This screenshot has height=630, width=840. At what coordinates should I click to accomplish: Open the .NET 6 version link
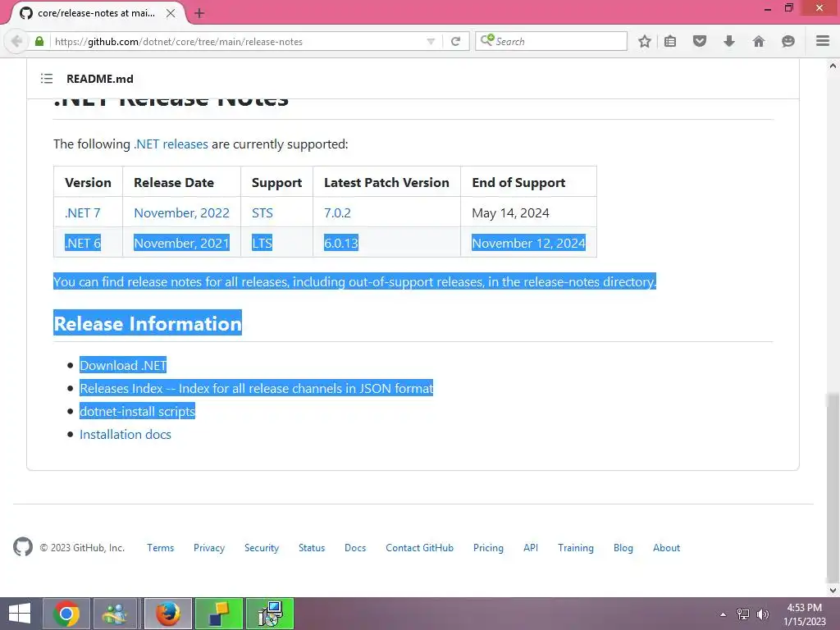83,243
